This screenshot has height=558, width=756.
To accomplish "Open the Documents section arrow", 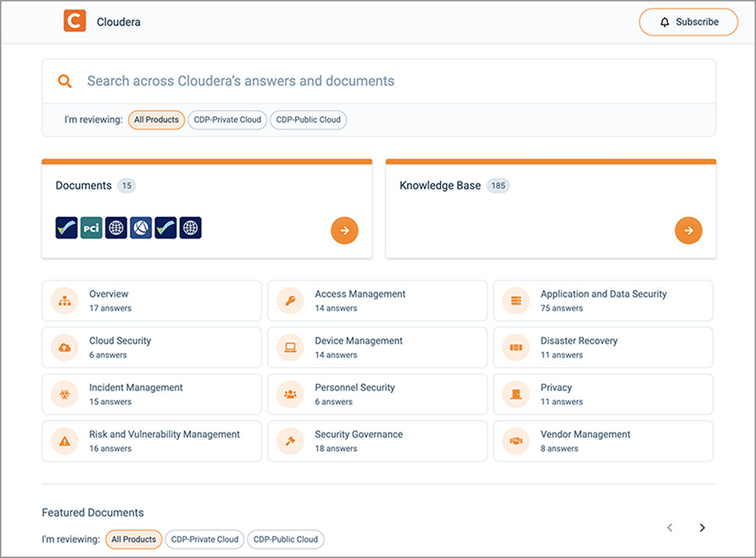I will pos(344,230).
